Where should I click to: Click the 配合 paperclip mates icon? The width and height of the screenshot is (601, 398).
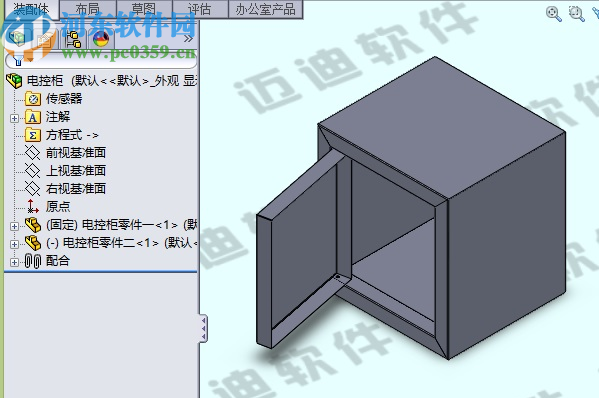[x=33, y=261]
